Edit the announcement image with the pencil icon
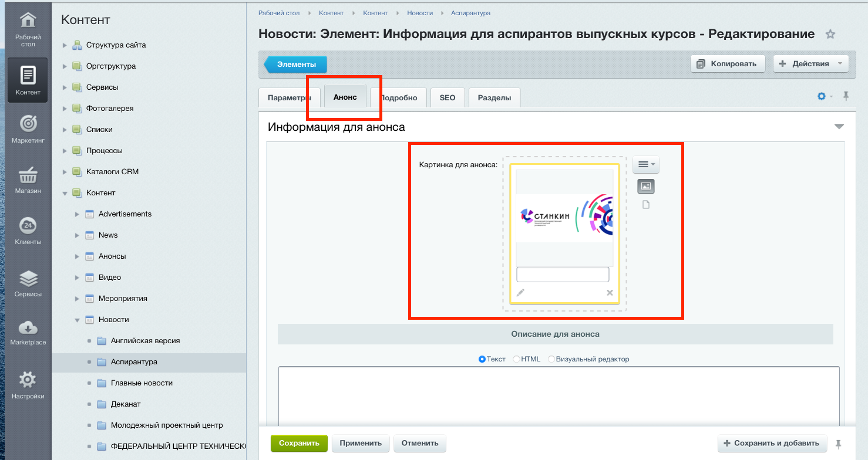Image resolution: width=868 pixels, height=460 pixels. [x=520, y=293]
